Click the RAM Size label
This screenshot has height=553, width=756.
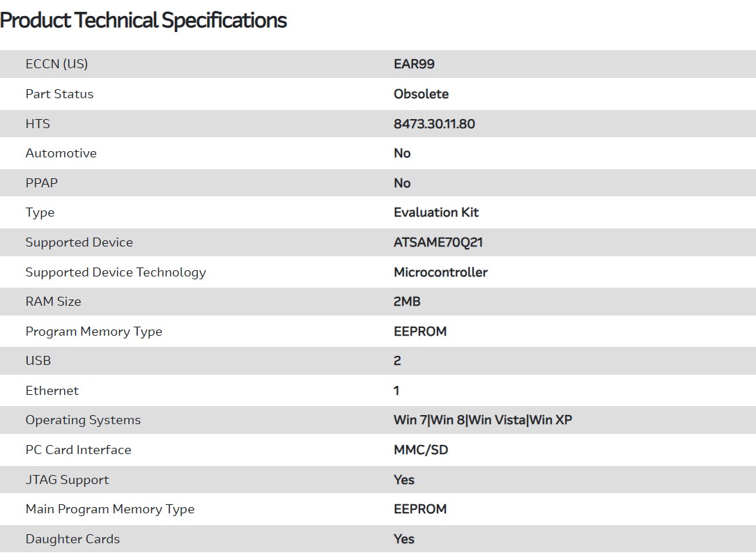[53, 302]
